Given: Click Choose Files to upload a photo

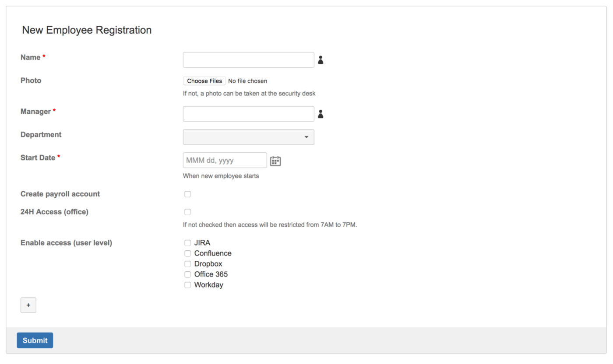Looking at the screenshot, I should click(204, 80).
